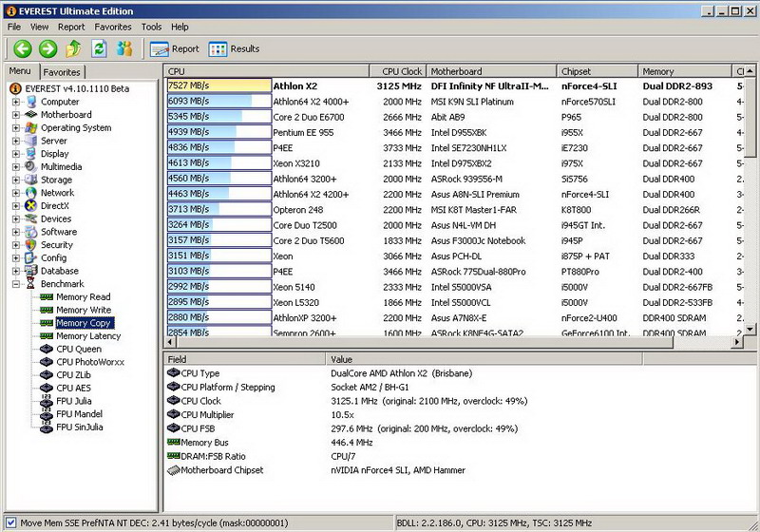Open the Report button in toolbar

[x=175, y=48]
